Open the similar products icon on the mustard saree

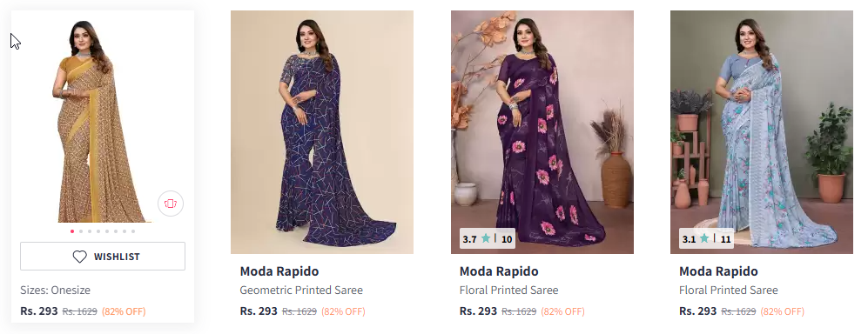point(171,204)
